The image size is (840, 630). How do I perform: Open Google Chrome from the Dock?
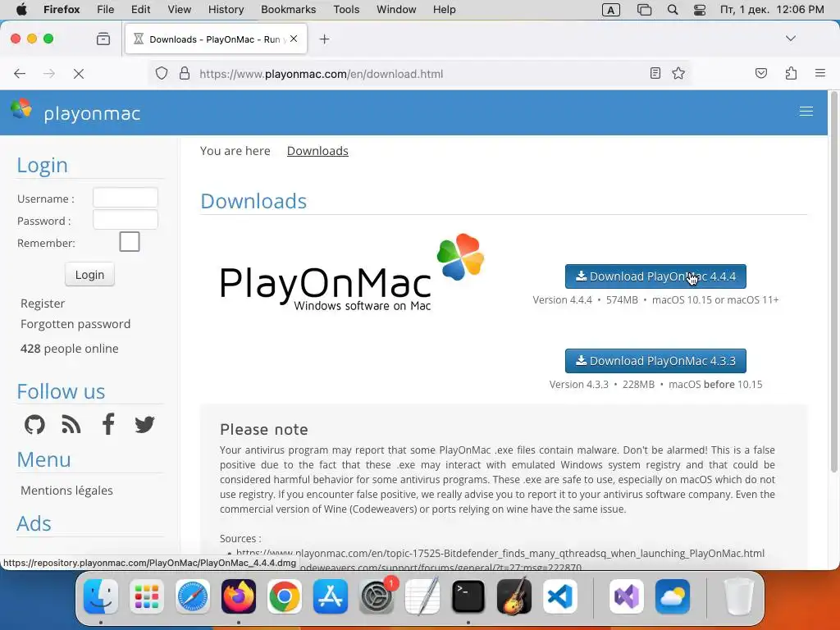pos(285,596)
